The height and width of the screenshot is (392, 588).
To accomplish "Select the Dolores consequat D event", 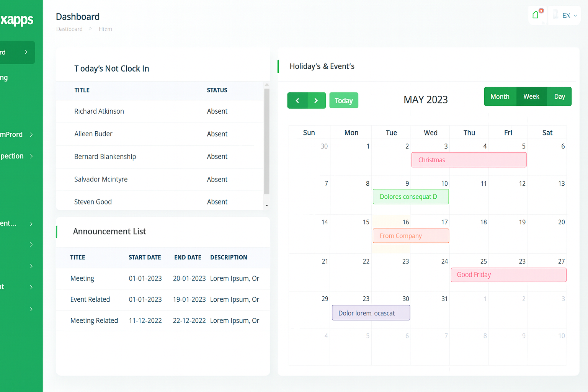I will [x=411, y=197].
